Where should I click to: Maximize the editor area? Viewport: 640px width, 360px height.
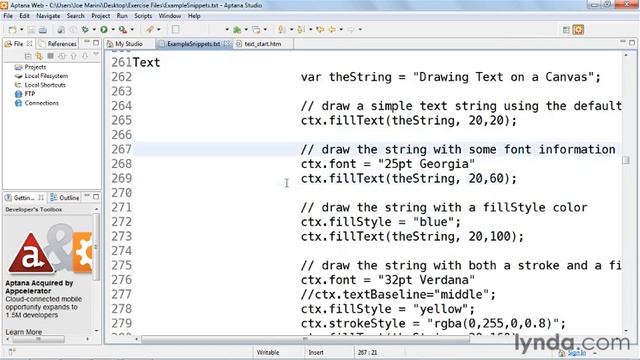[x=632, y=42]
